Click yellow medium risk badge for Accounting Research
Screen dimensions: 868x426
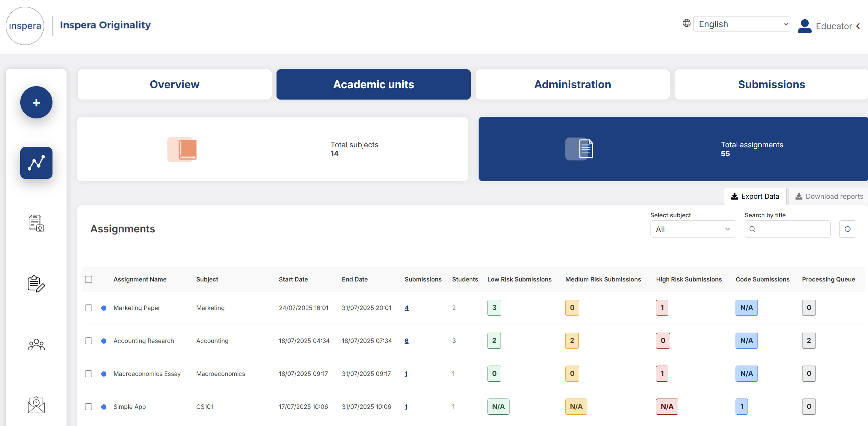572,341
